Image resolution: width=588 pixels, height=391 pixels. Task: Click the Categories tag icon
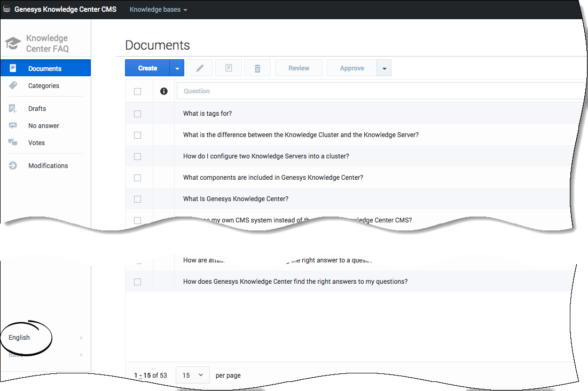[x=13, y=85]
